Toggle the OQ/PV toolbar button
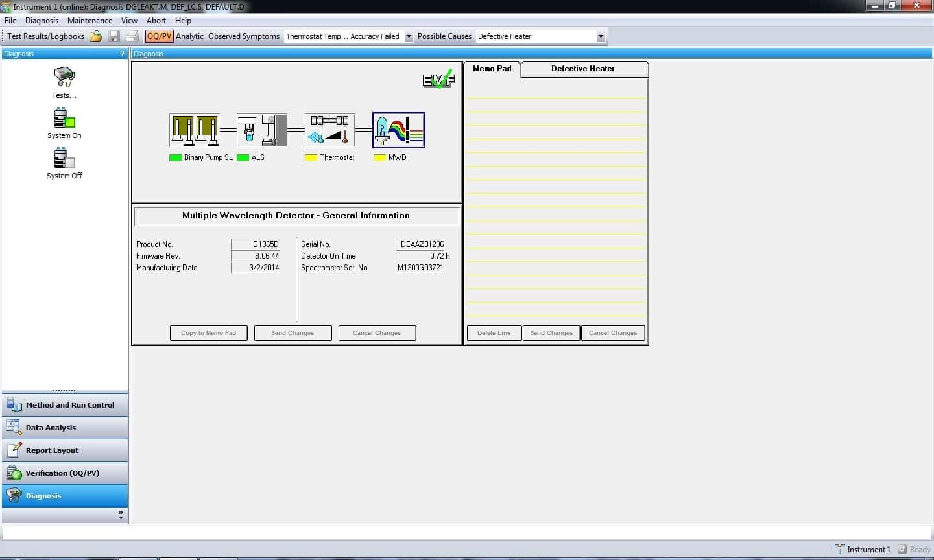 click(159, 36)
